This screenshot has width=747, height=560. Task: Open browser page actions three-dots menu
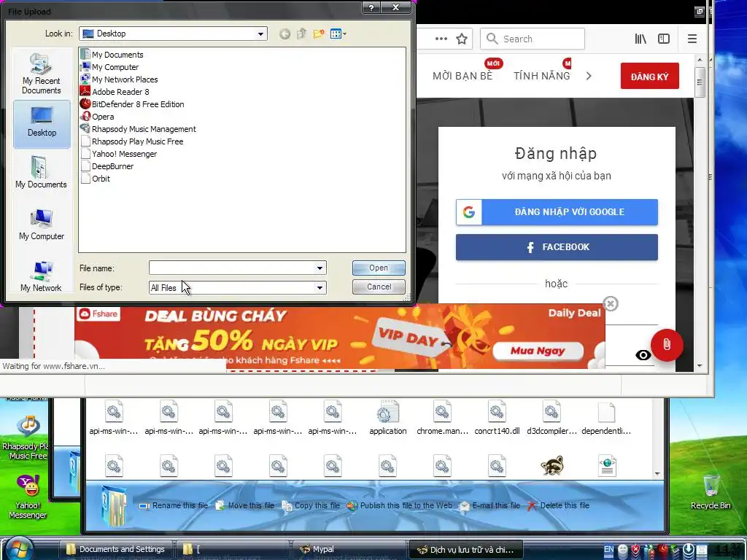[x=441, y=39]
